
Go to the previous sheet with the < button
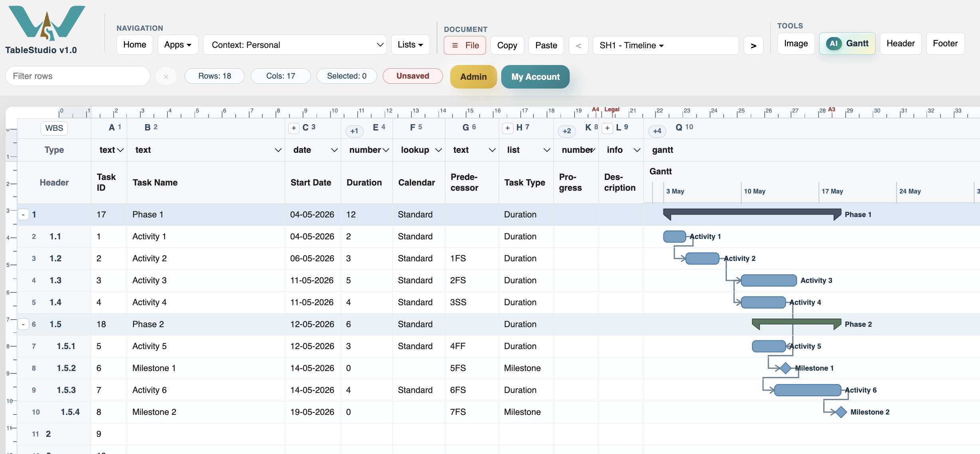[x=578, y=45]
